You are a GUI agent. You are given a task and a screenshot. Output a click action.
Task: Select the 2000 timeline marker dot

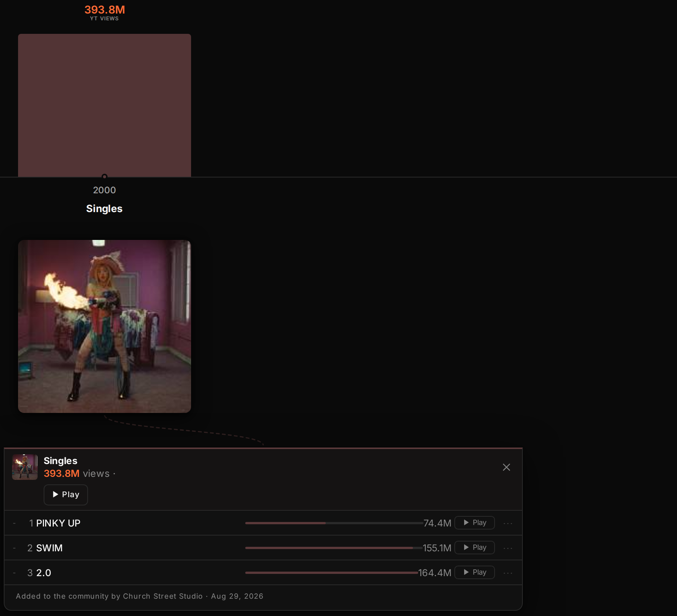pos(105,176)
